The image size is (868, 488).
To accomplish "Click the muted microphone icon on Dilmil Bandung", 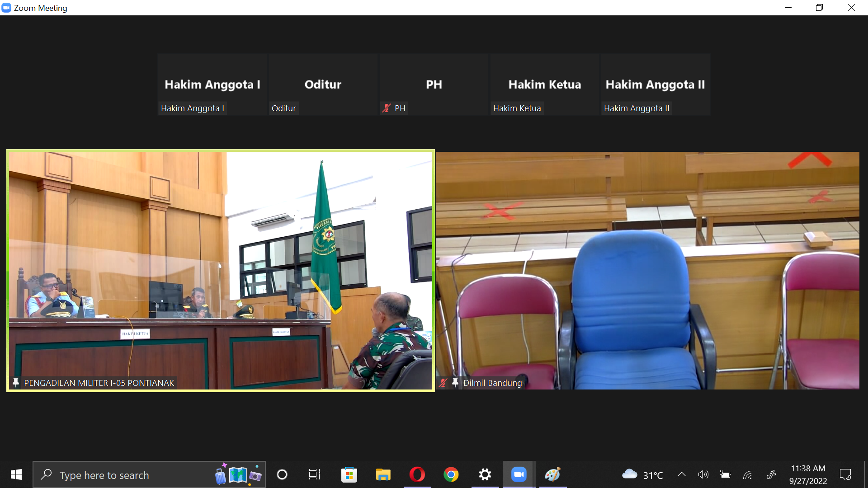I will click(443, 383).
